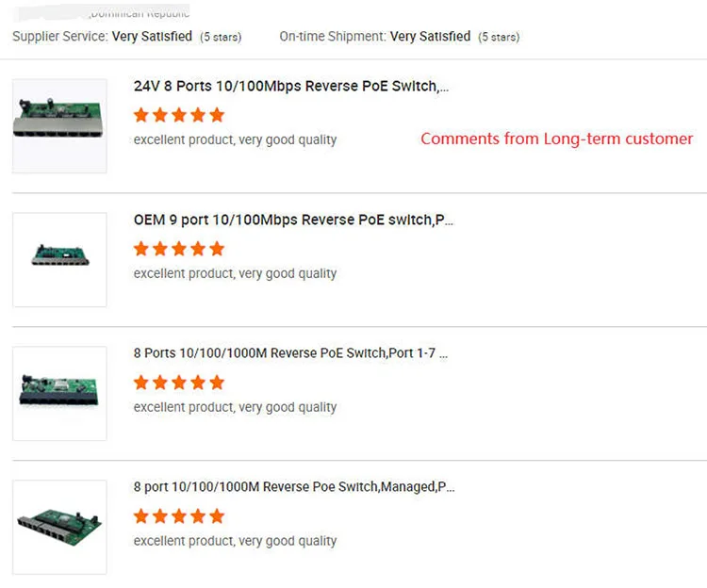
Task: Open the 8 port Managed Reverse Poe Switch title
Action: pos(294,488)
